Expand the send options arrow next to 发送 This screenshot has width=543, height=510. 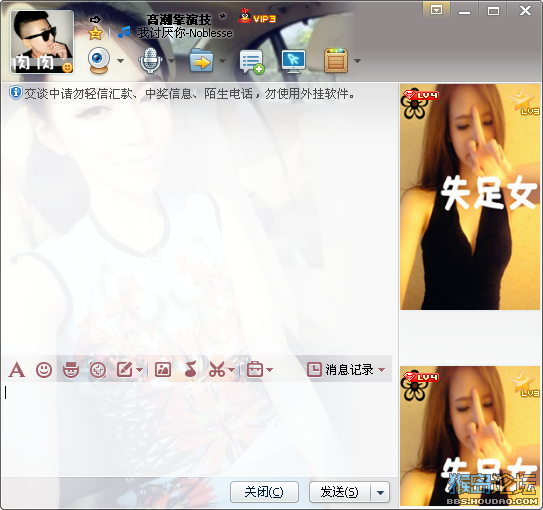(380, 492)
